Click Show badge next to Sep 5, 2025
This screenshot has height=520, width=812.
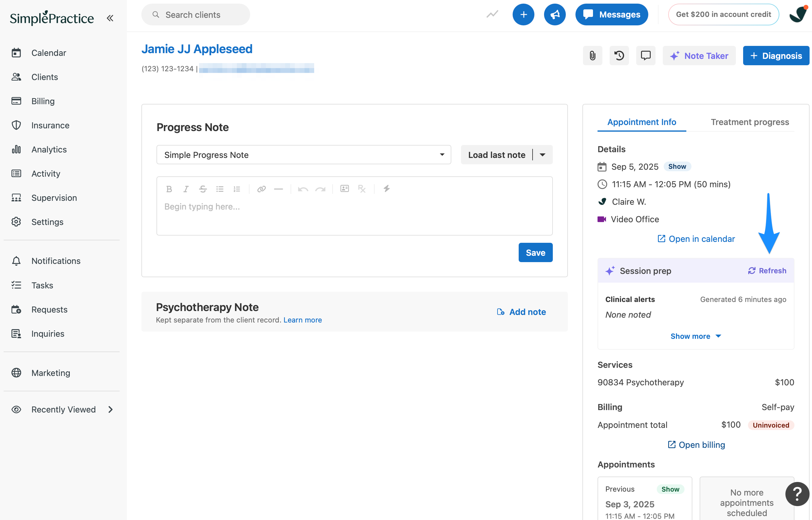677,166
